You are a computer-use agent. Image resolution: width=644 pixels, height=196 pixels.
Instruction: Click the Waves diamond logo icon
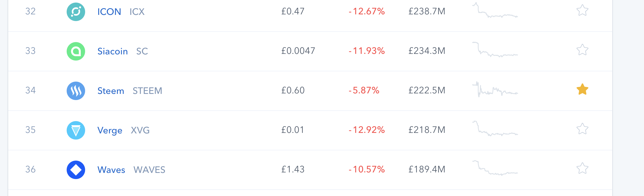tap(76, 170)
